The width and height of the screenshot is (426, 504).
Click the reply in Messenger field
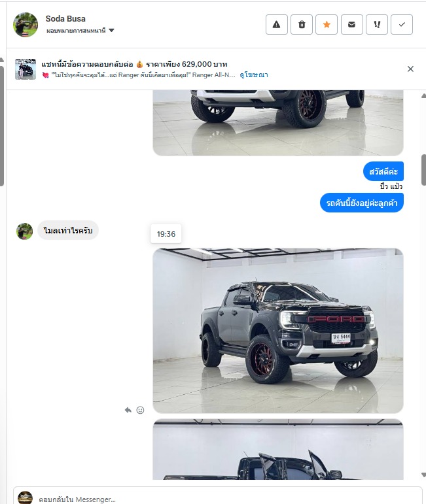217,498
